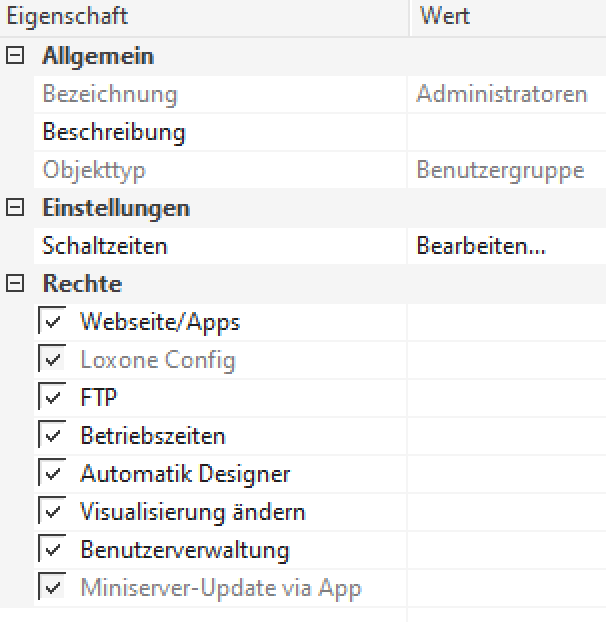This screenshot has width=606, height=622.
Task: Toggle the Benutzerverwaltung checkbox
Action: tap(52, 550)
